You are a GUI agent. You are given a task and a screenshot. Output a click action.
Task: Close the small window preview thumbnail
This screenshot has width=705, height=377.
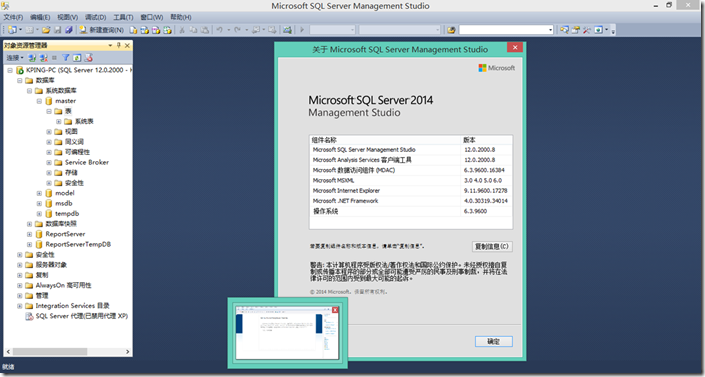(x=335, y=310)
